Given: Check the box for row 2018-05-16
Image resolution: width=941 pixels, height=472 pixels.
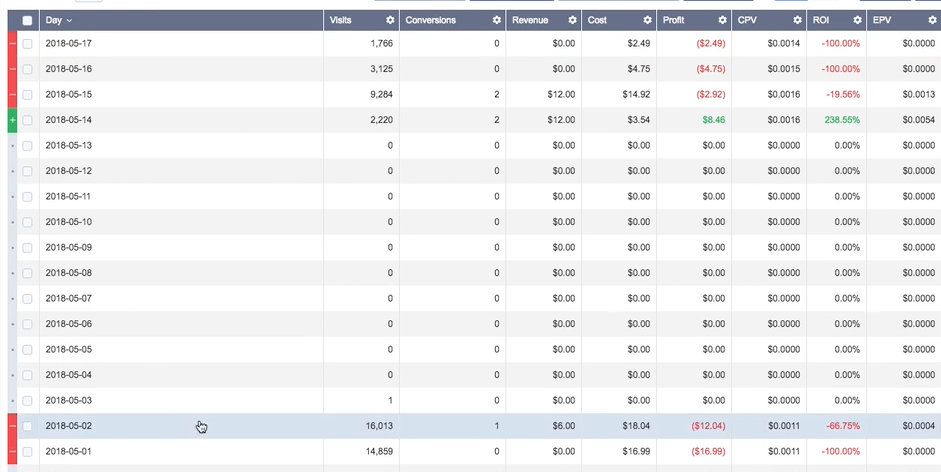Looking at the screenshot, I should coord(27,69).
